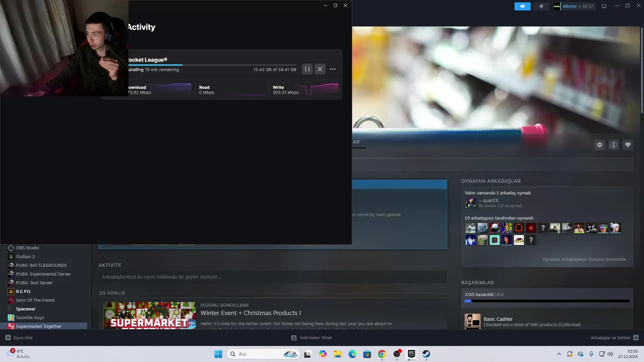
Task: Open Google Chrome from the taskbar
Action: (x=382, y=354)
